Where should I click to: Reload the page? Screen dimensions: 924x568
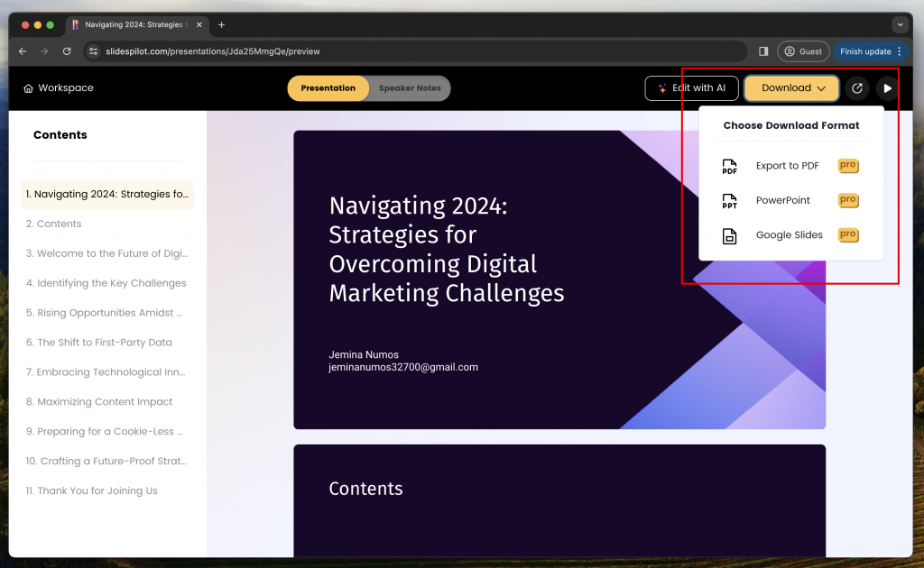point(67,51)
